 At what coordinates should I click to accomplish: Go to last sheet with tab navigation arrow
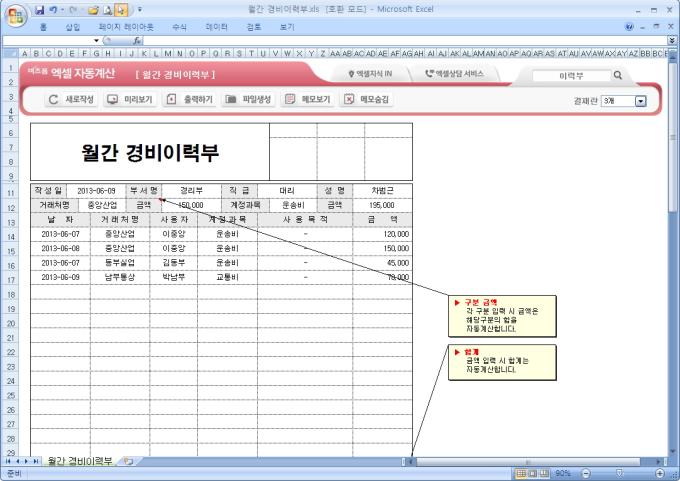(x=36, y=461)
